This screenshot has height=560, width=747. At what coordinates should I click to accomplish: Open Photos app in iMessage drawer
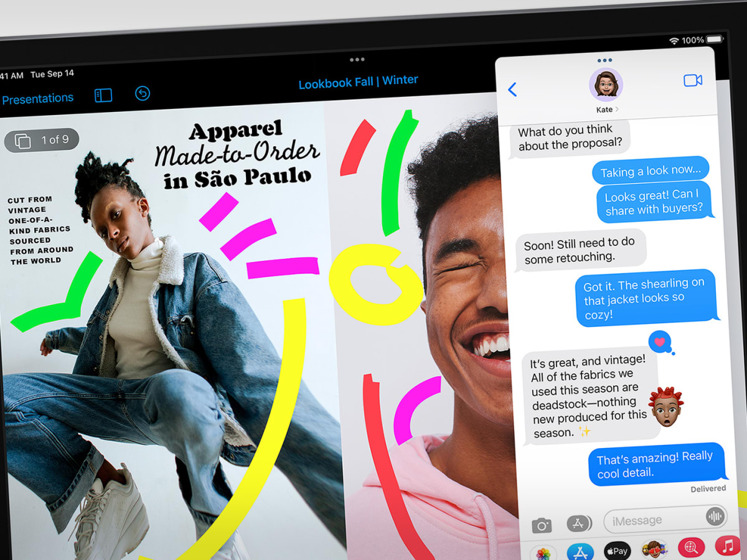tap(543, 553)
